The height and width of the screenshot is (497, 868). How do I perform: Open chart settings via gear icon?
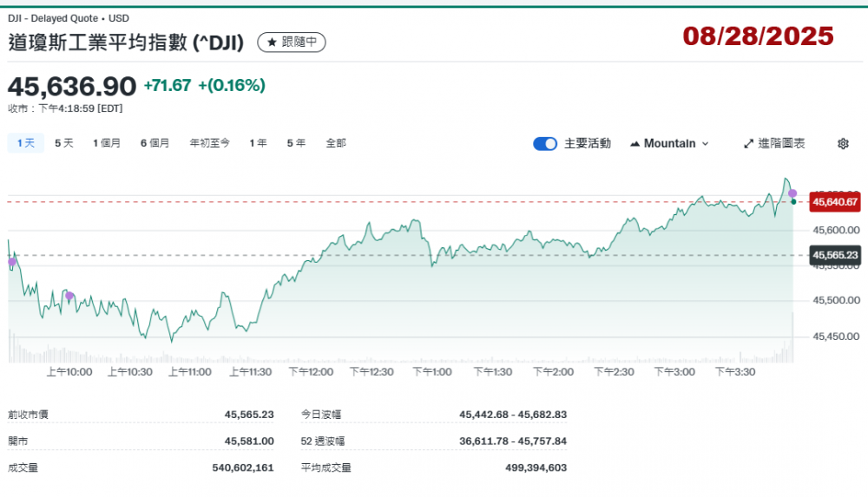pos(842,144)
